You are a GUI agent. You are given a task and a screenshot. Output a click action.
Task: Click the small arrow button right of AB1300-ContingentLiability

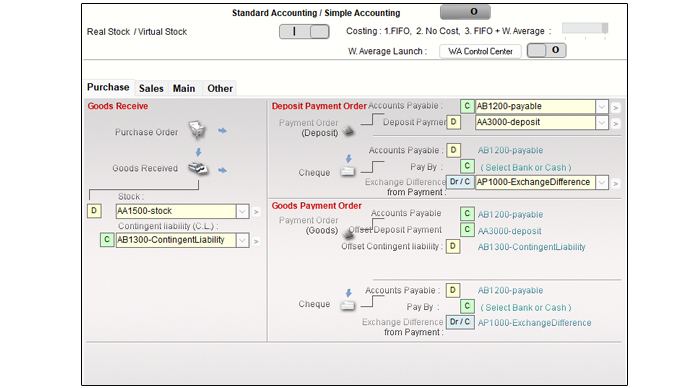tap(256, 241)
